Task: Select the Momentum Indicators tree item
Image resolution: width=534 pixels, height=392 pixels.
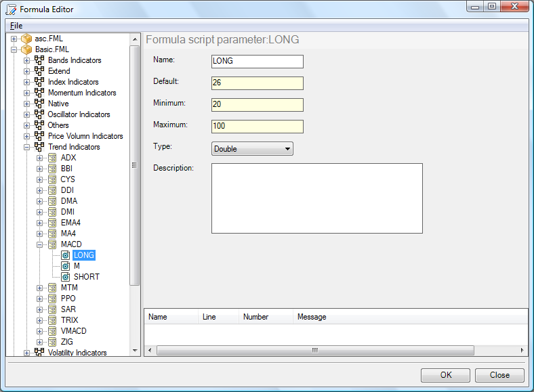Action: click(82, 93)
